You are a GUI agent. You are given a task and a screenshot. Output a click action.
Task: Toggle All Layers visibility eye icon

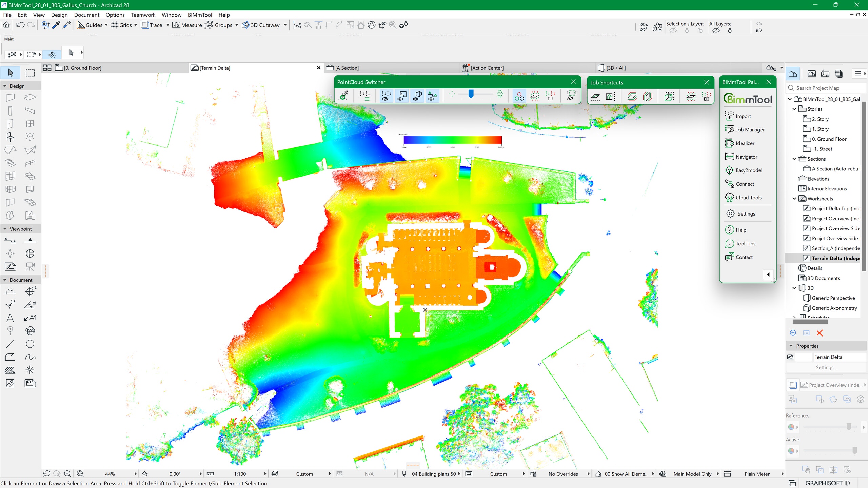point(716,30)
